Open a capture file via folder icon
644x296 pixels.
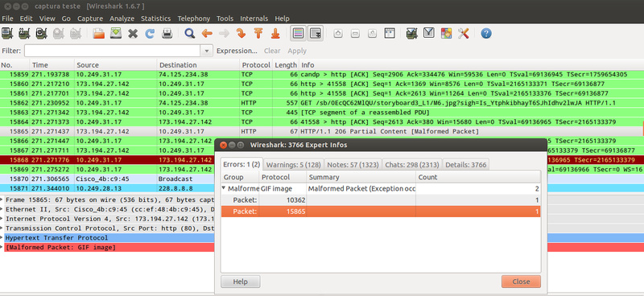(98, 33)
